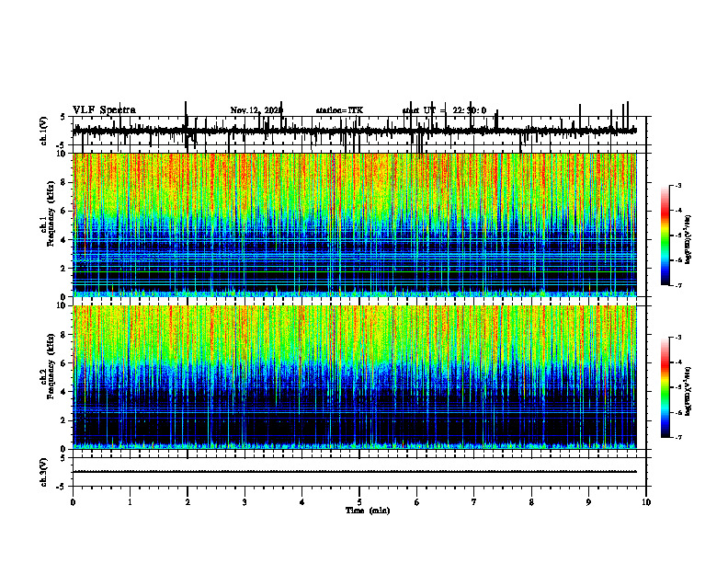Click the "Time (min)" axis title
The width and height of the screenshot is (728, 563).
tap(368, 511)
